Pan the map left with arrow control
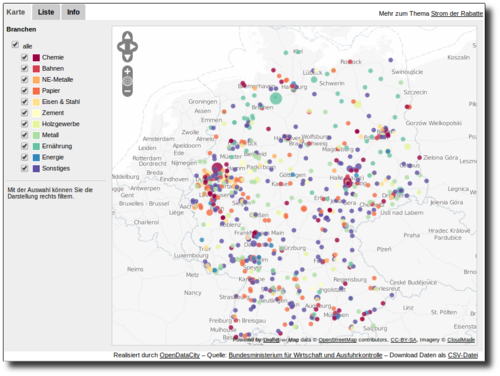 [121, 47]
